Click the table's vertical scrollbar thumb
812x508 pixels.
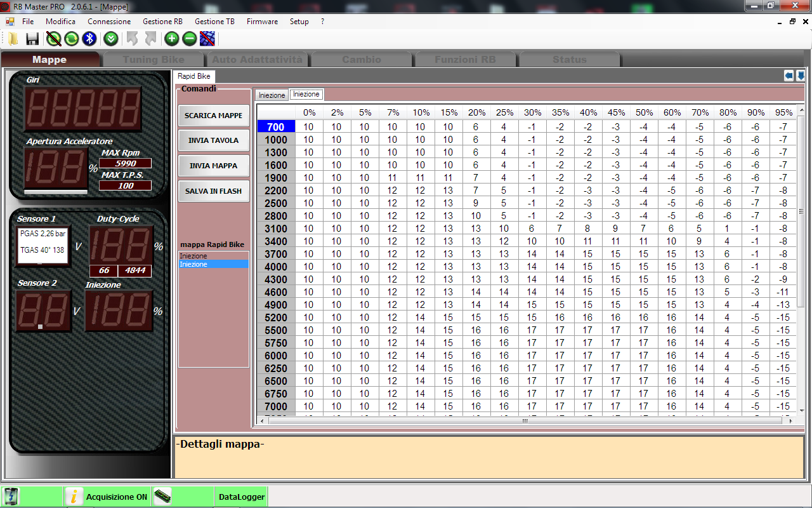click(801, 211)
